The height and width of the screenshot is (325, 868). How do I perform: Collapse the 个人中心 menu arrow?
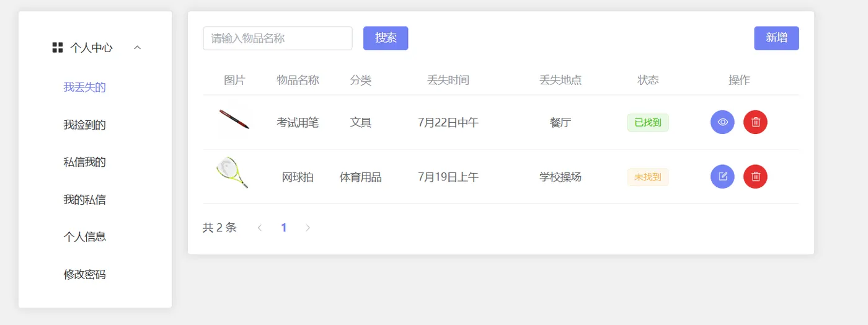(138, 48)
